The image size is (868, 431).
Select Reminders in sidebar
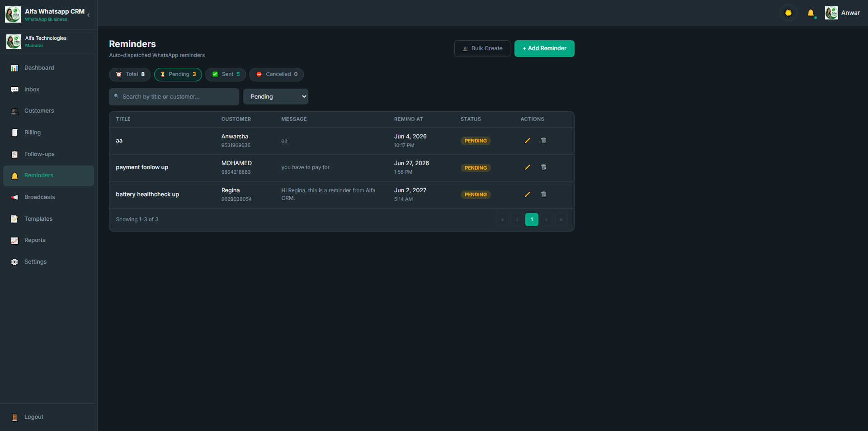pyautogui.click(x=49, y=175)
